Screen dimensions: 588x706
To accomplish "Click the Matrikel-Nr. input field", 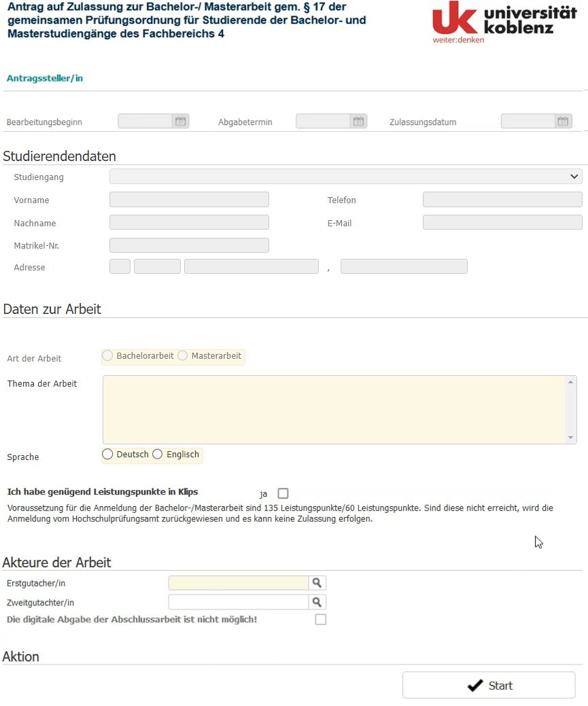I will click(189, 245).
